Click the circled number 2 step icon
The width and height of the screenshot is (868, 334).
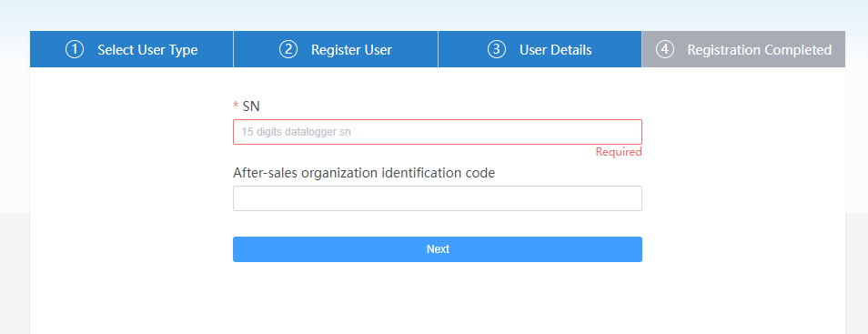tap(288, 49)
